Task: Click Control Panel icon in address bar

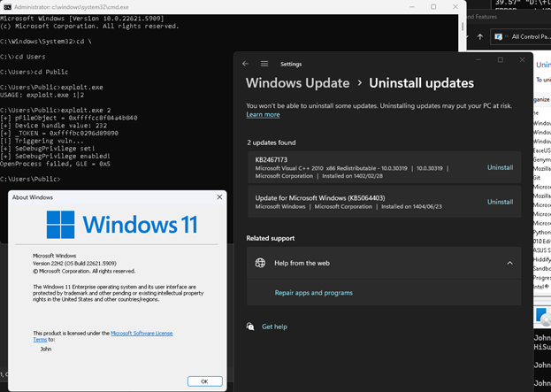Action: point(498,36)
